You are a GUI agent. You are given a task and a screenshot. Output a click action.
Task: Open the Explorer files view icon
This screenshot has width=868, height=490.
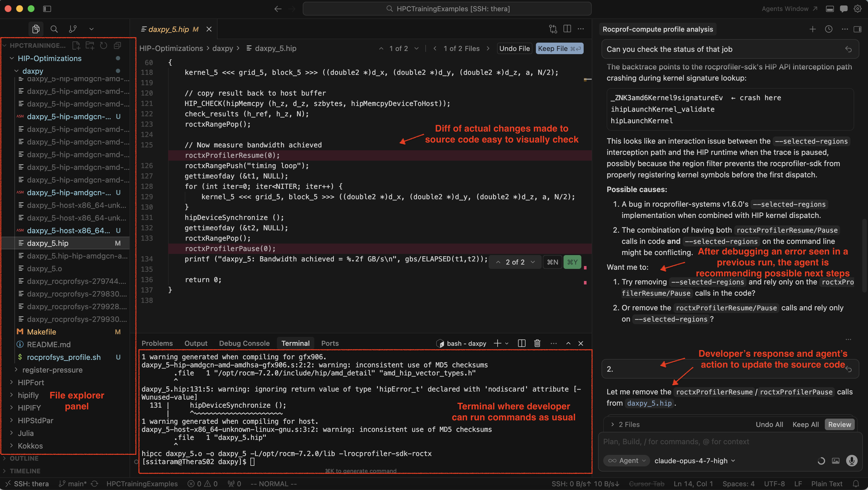click(36, 29)
